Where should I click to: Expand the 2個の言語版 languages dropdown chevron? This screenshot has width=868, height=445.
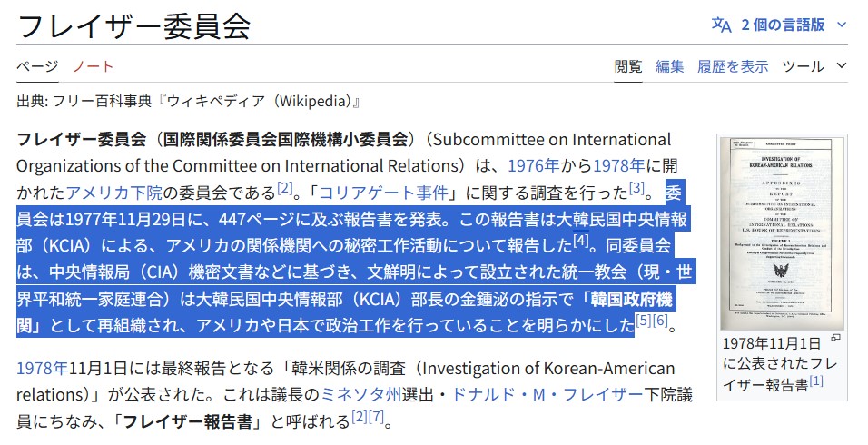point(842,25)
